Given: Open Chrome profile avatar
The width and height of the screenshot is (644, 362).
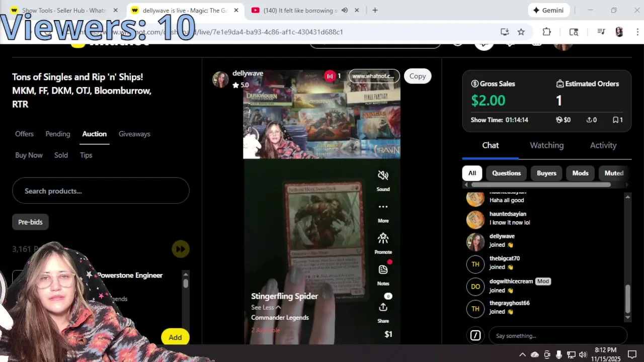Looking at the screenshot, I should [619, 32].
